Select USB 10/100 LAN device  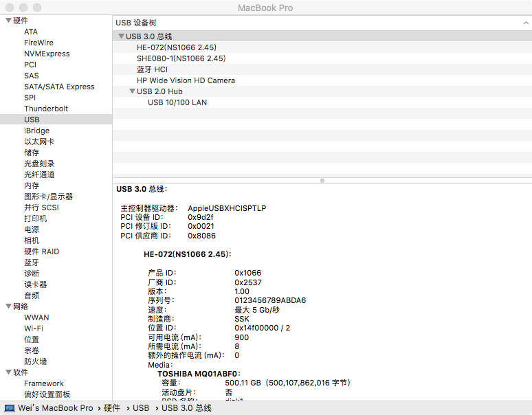click(177, 102)
